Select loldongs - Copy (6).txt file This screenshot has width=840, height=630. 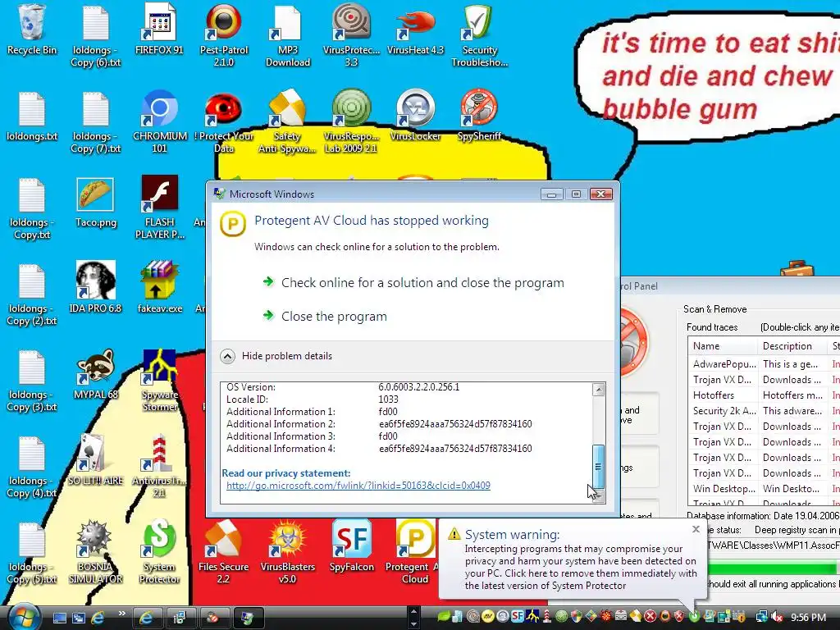pos(95,35)
